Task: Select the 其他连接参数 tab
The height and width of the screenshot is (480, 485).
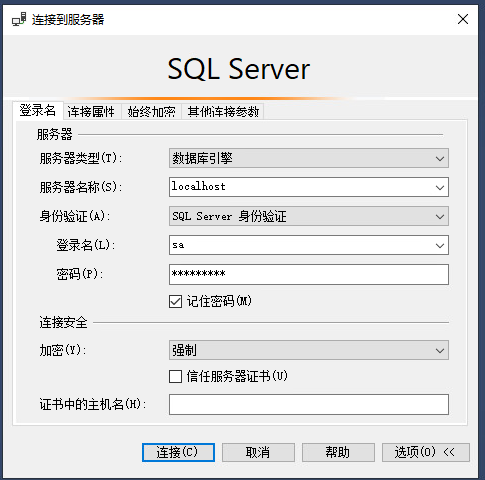Action: (x=223, y=112)
